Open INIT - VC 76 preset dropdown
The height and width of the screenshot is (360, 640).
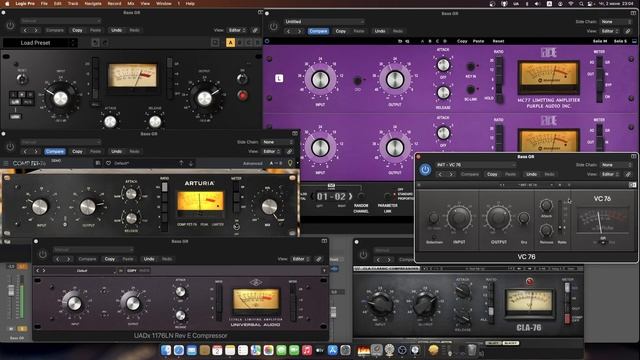coord(476,165)
